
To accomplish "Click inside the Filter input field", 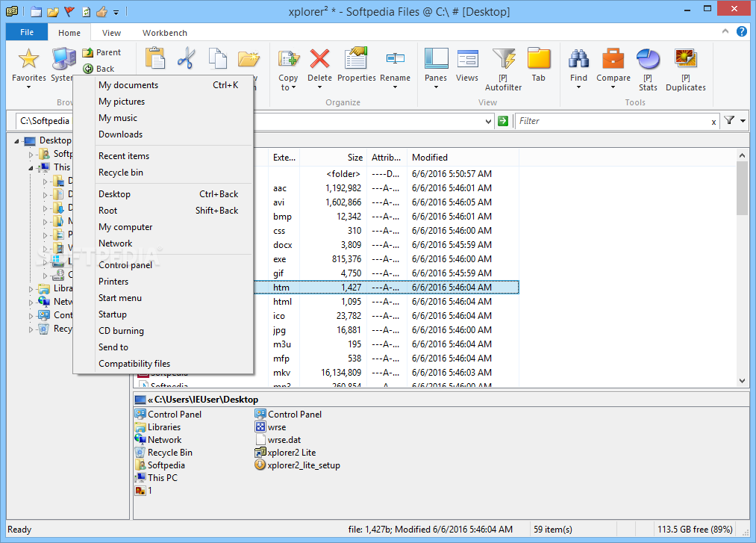I will 612,121.
